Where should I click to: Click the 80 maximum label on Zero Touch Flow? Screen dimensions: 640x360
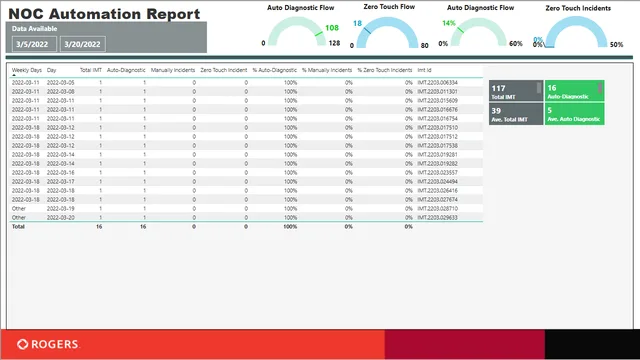click(424, 45)
